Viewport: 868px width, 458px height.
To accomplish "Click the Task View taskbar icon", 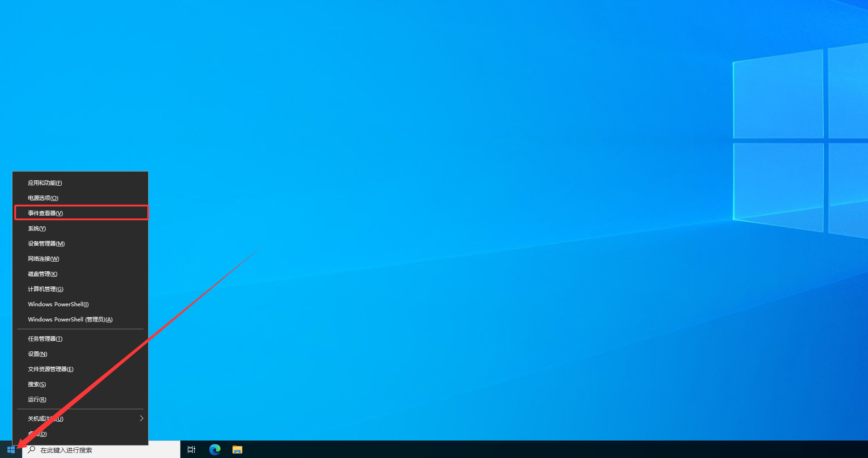I will pos(191,450).
